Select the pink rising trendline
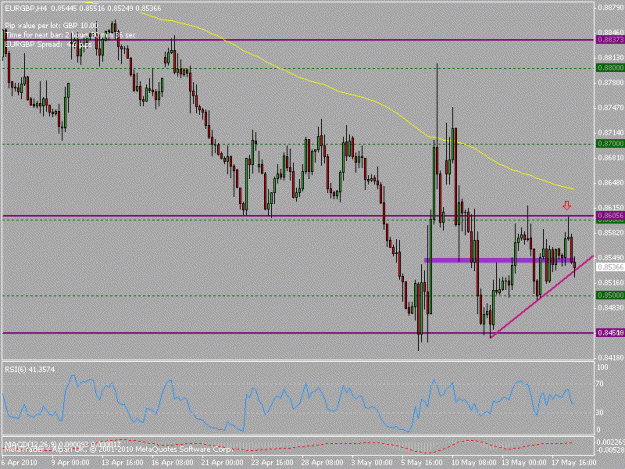Image resolution: width=625 pixels, height=469 pixels. coord(542,297)
